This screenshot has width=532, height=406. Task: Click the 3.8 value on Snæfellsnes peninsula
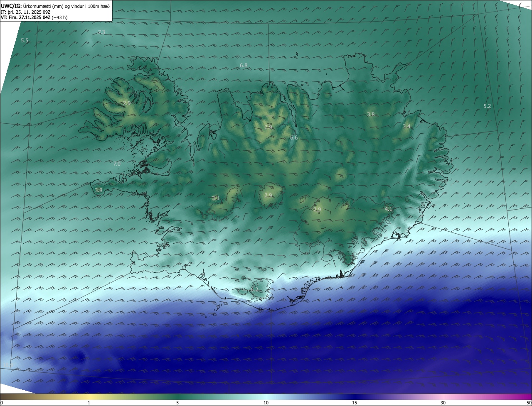click(99, 191)
